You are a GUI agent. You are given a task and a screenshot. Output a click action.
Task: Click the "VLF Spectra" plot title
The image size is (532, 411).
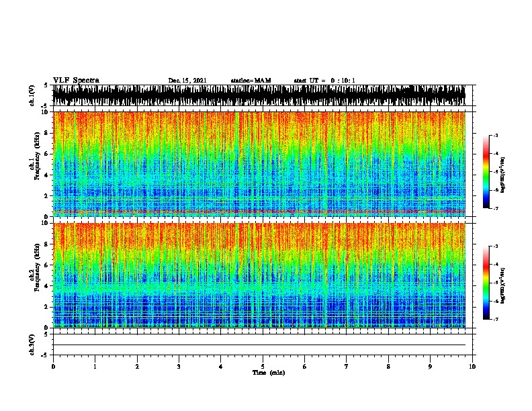[76, 80]
